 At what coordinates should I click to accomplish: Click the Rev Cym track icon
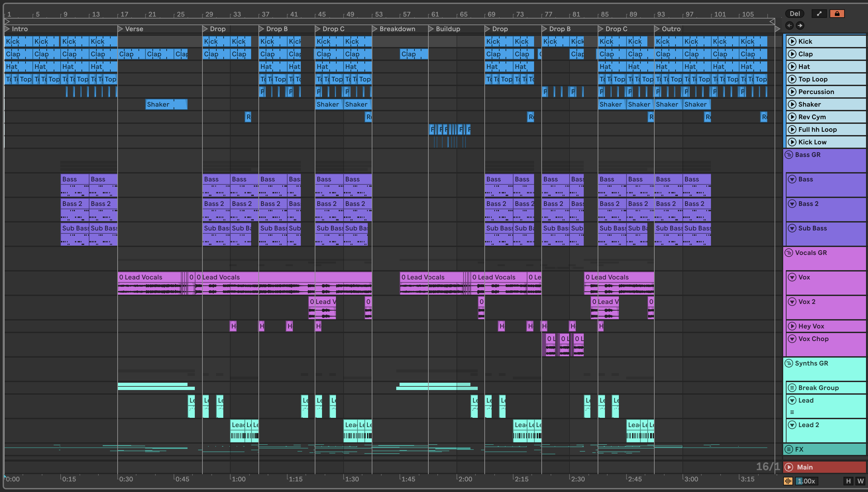tap(792, 117)
